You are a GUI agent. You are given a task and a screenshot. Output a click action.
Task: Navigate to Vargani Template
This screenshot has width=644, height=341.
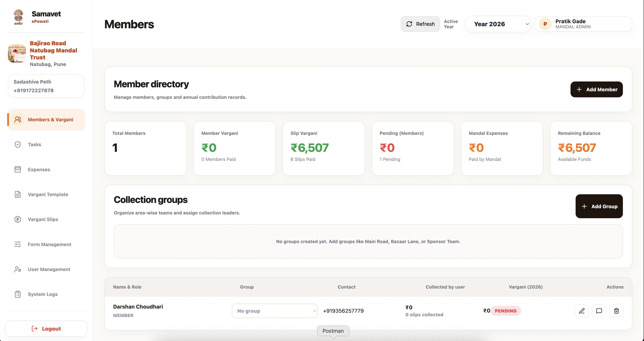[46, 194]
